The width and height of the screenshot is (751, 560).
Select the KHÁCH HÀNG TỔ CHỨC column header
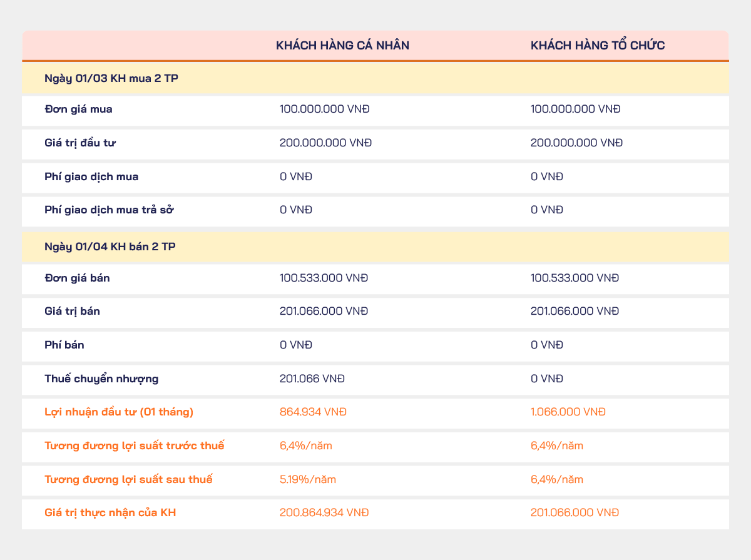[594, 46]
